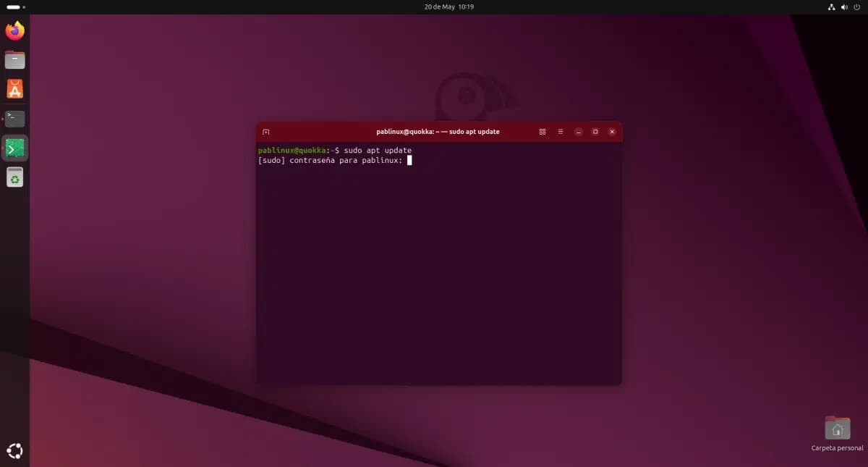Open the terminal hamburger menu
Viewport: 868px width, 467px height.
pyautogui.click(x=561, y=132)
